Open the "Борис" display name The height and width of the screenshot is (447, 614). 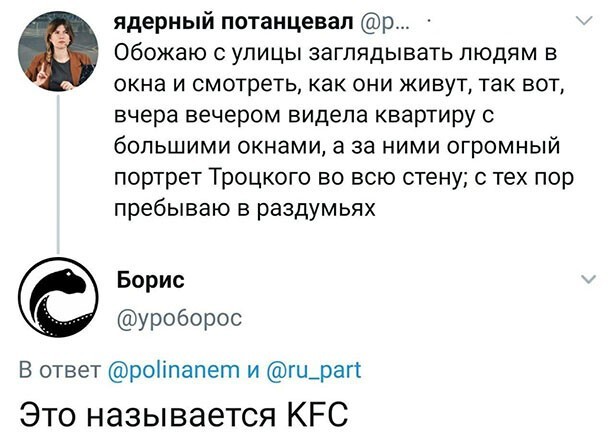point(151,279)
